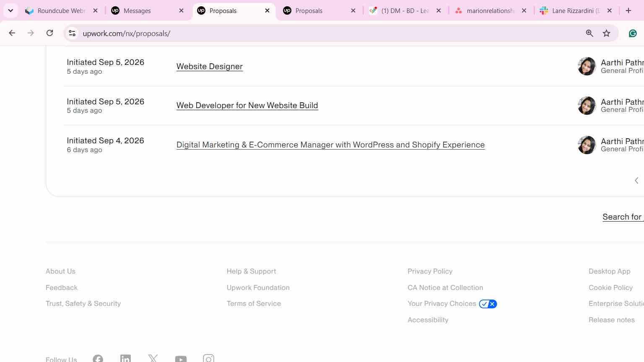Open Web Developer for New Website Build

(247, 105)
